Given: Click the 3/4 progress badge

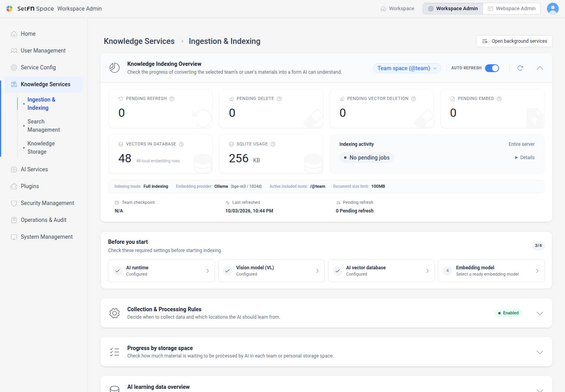Looking at the screenshot, I should [538, 246].
